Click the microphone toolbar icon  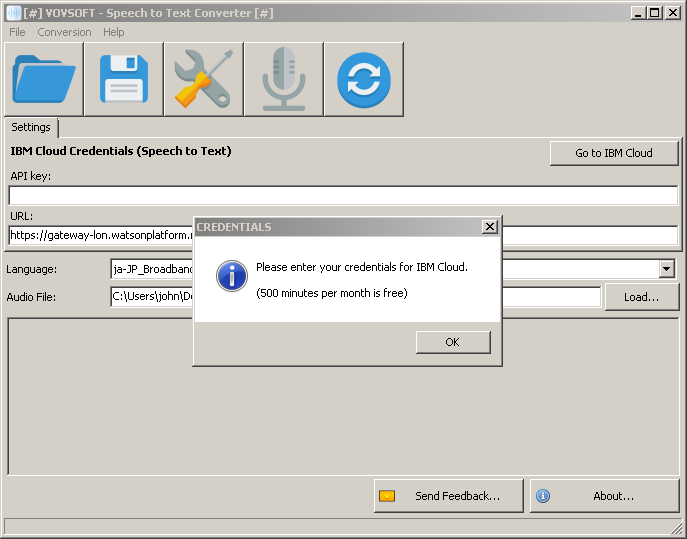(x=284, y=79)
